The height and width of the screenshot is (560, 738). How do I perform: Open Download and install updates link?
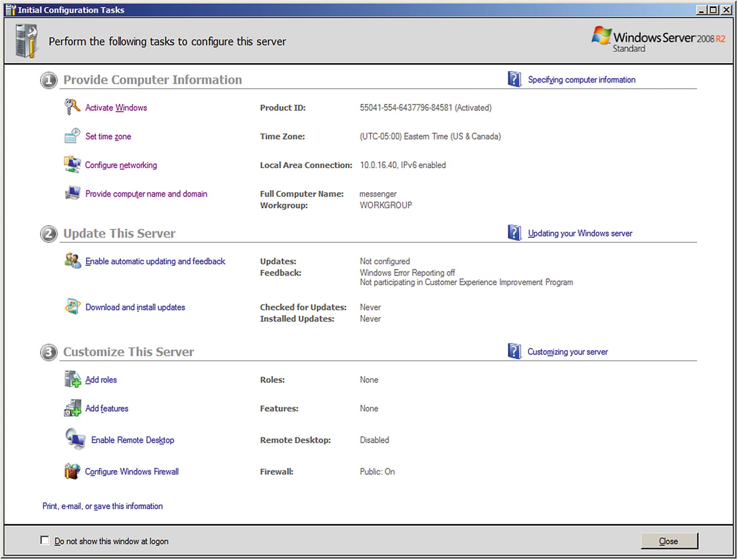pyautogui.click(x=135, y=307)
